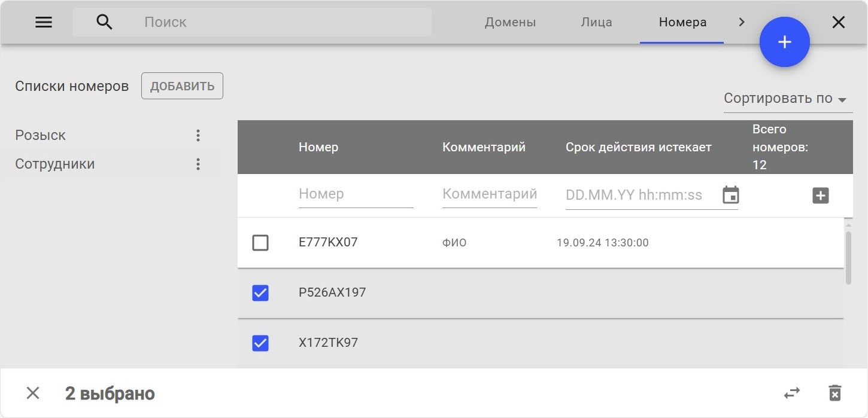The image size is (868, 418).
Task: Uncheck the box for P526AX197
Action: click(x=260, y=293)
